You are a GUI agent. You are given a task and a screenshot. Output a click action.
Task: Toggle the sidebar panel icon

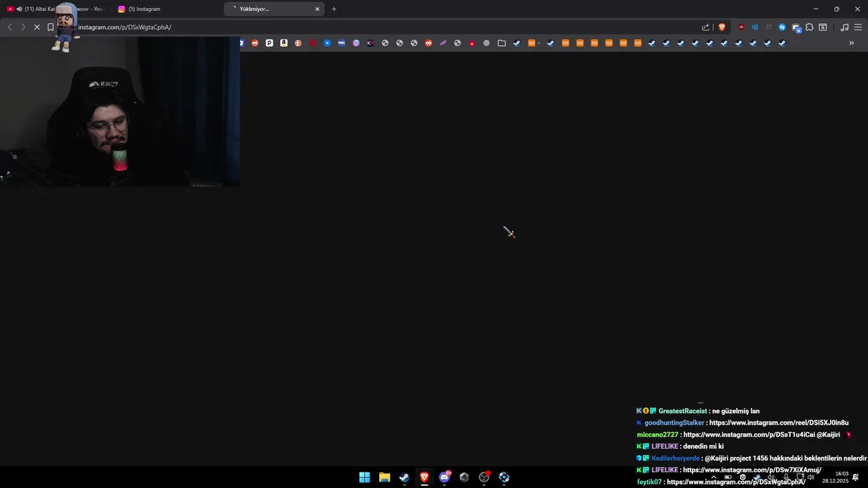tap(823, 27)
